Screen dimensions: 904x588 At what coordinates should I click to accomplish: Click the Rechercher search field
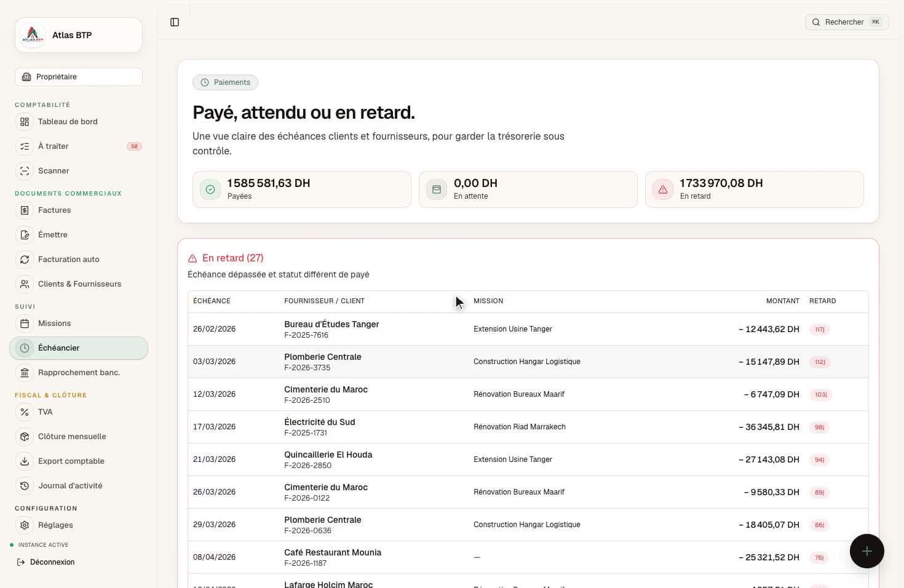847,22
